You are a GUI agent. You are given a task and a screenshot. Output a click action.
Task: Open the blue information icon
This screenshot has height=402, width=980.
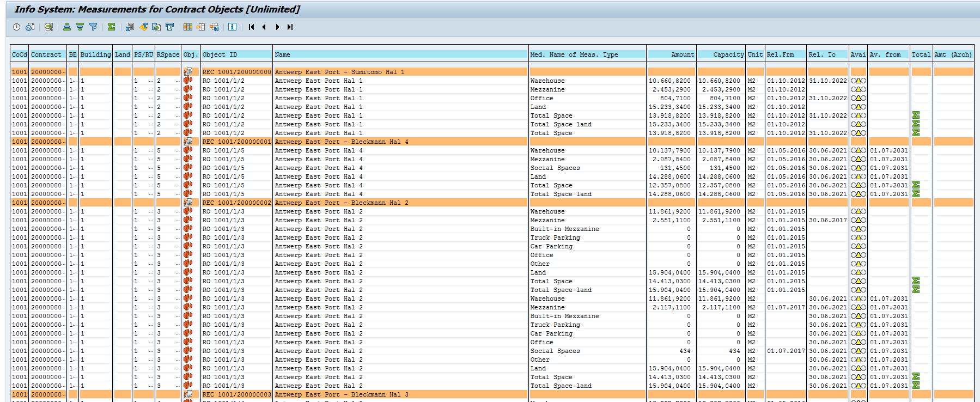click(233, 27)
